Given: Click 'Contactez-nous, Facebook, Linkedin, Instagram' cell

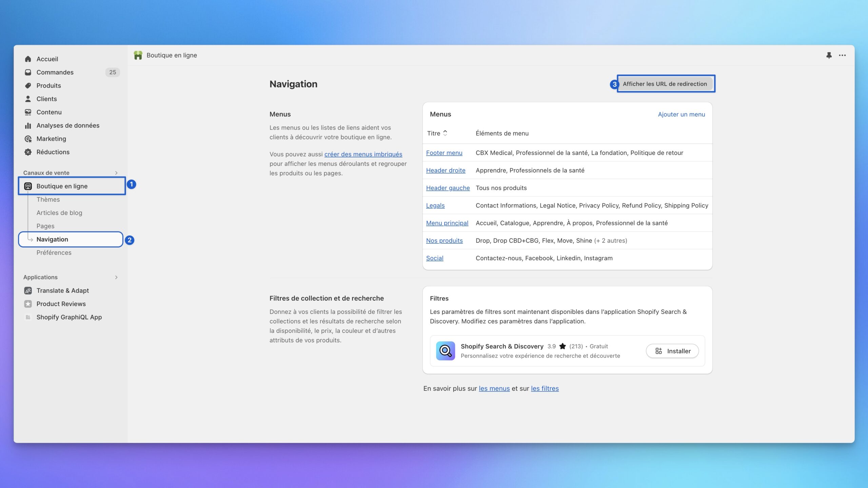Looking at the screenshot, I should 544,258.
